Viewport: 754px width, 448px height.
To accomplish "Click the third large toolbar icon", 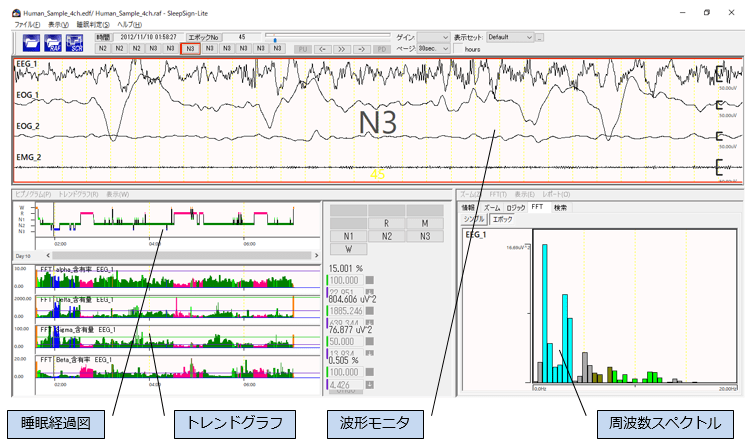I will (76, 42).
